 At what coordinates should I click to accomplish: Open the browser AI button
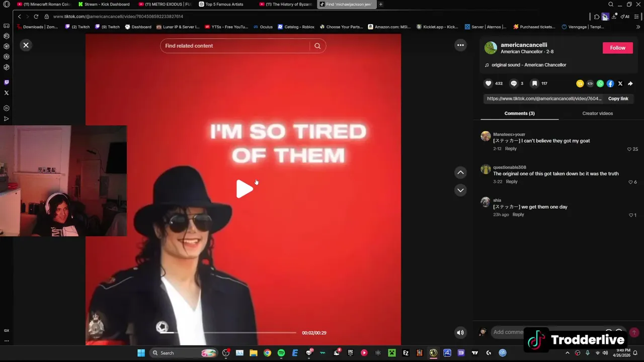625,17
